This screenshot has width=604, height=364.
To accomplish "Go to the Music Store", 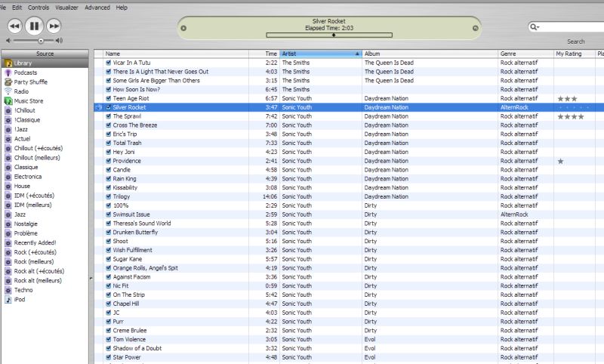I will [x=29, y=100].
